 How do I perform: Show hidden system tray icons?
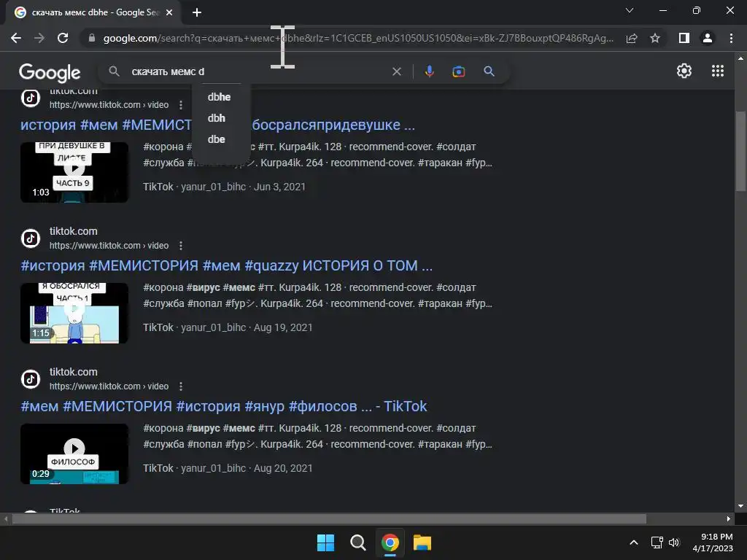pyautogui.click(x=634, y=542)
